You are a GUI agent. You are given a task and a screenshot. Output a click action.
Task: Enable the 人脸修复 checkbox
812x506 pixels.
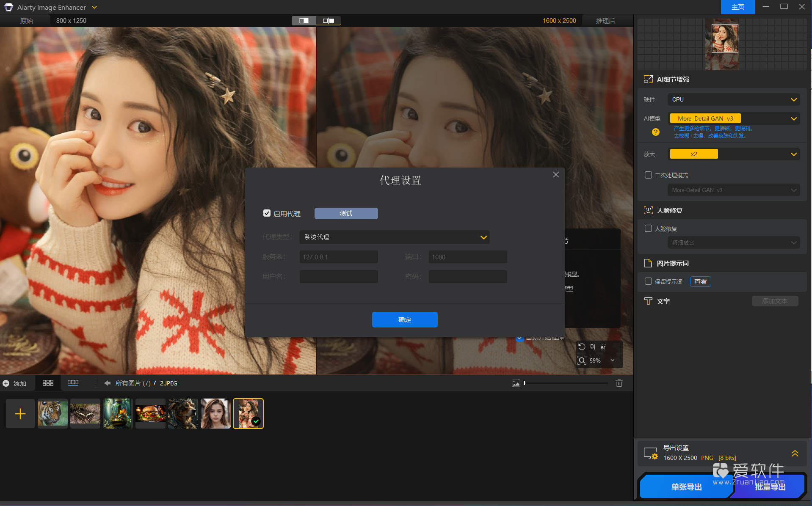point(648,228)
